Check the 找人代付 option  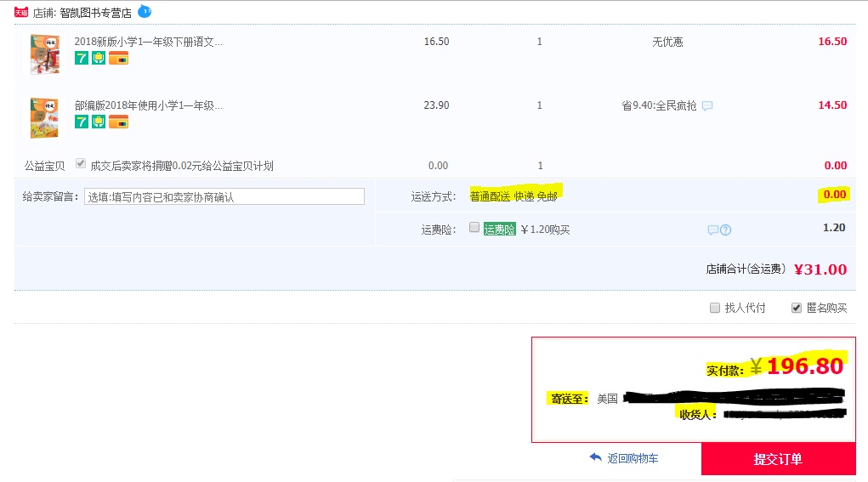[x=715, y=308]
